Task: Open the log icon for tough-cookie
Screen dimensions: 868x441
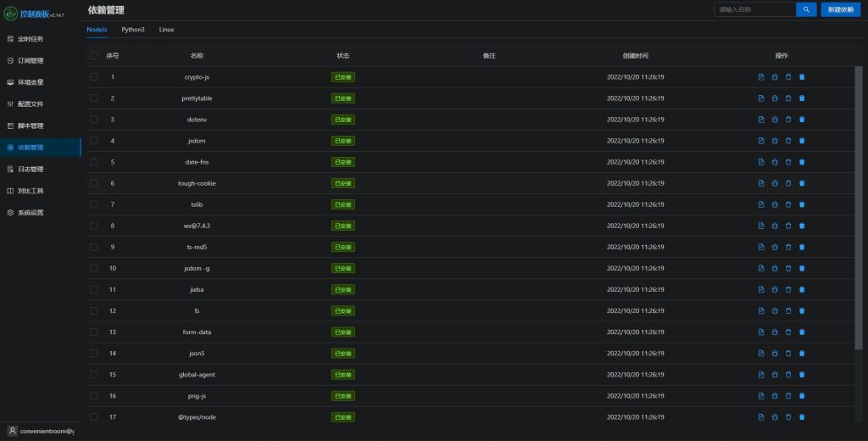Action: pos(761,183)
